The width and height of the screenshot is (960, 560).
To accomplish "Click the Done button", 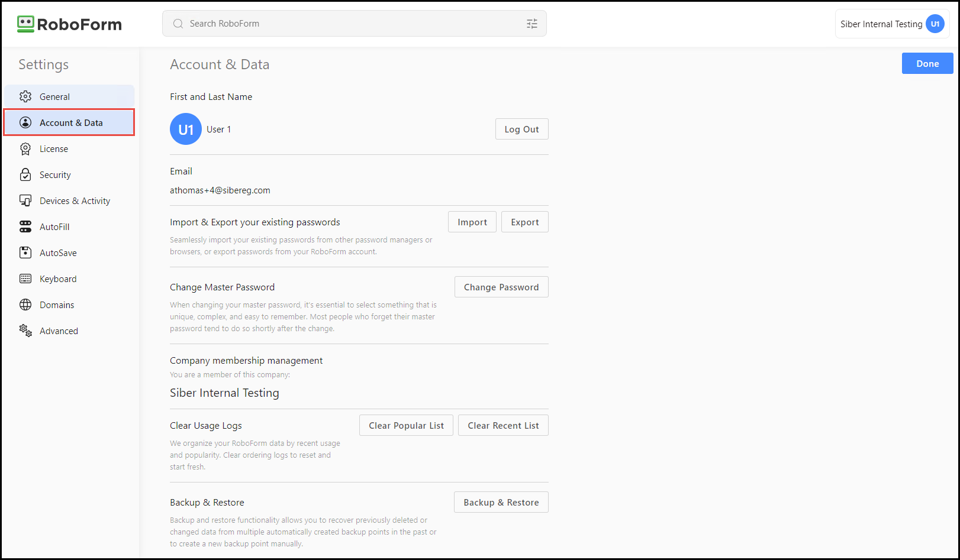I will tap(927, 63).
